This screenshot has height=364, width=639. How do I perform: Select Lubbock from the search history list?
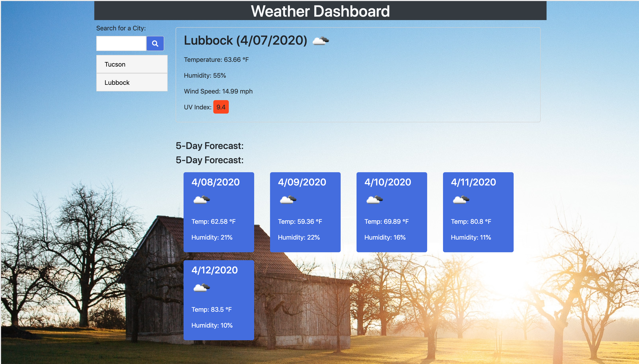point(132,82)
